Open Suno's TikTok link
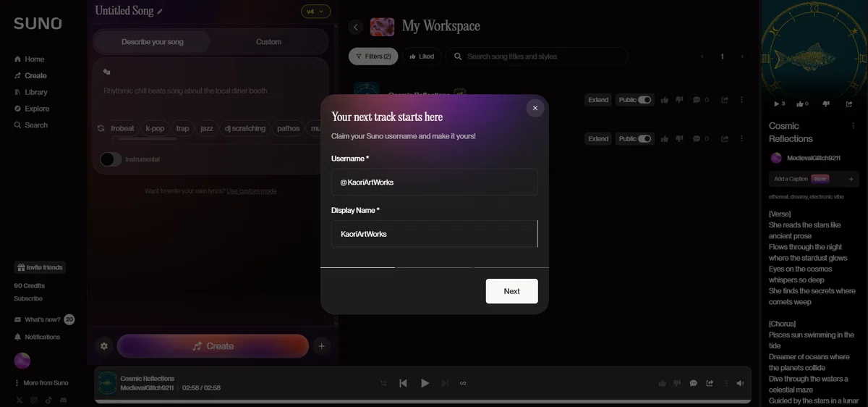 (x=48, y=400)
